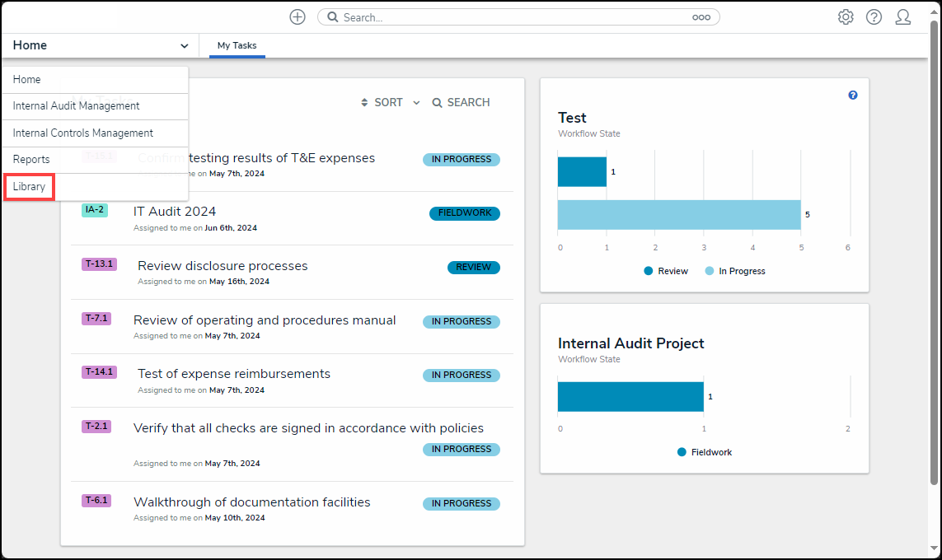Toggle In Progress legend item in chart
The height and width of the screenshot is (560, 942).
(x=734, y=271)
